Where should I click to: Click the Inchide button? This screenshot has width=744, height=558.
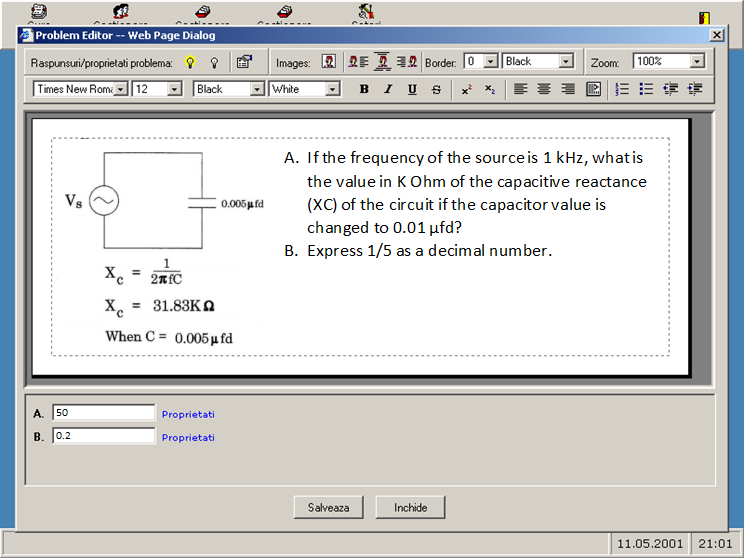(x=411, y=507)
